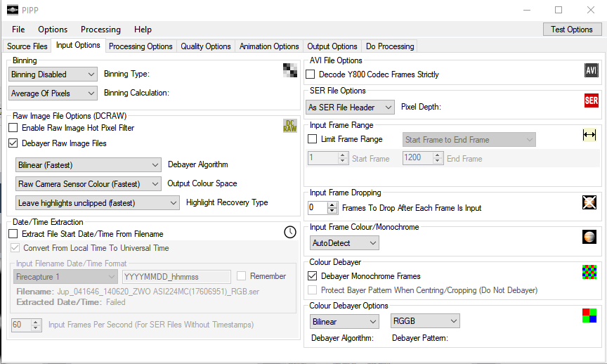Click the Bayer pattern grid icon
The width and height of the screenshot is (607, 364).
click(x=589, y=272)
